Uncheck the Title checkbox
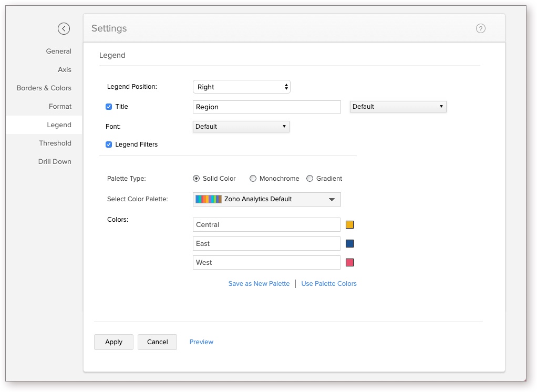Image resolution: width=537 pixels, height=392 pixels. click(x=109, y=107)
